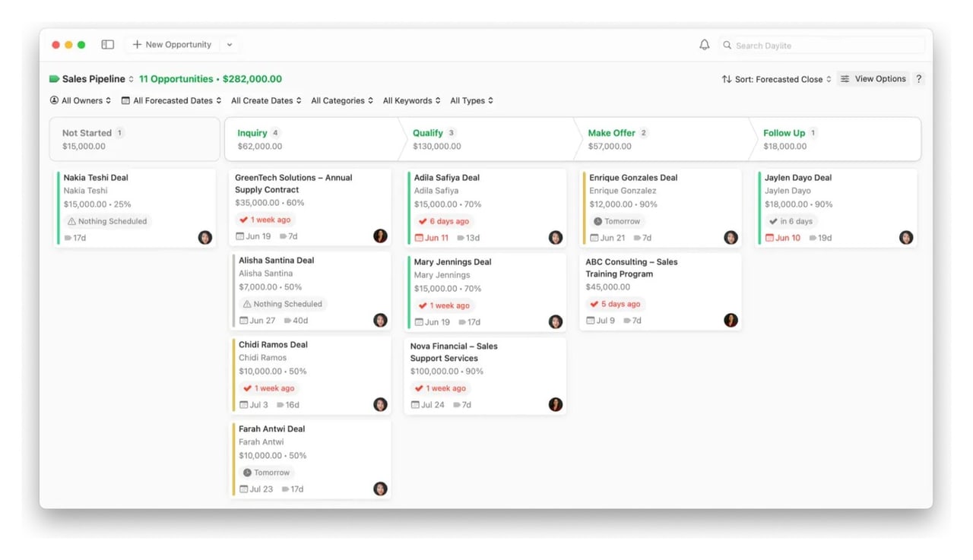Click the help question mark button
Image resolution: width=973 pixels, height=560 pixels.
click(x=919, y=79)
